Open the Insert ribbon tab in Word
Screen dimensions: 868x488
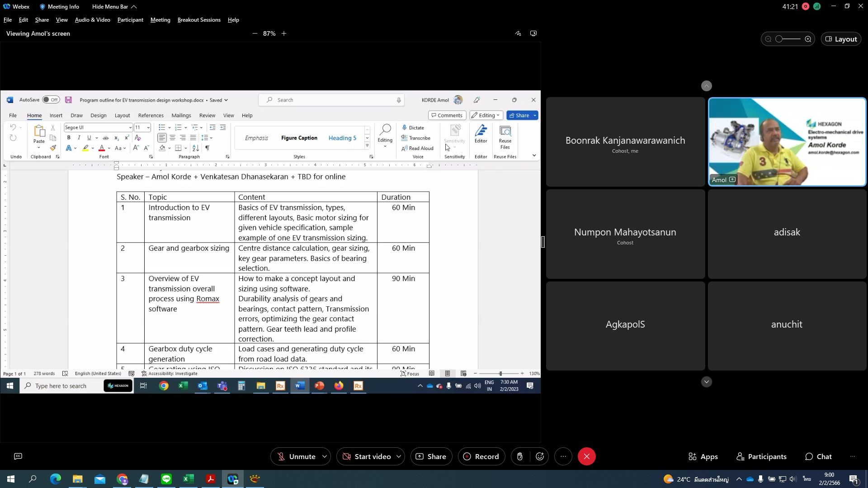[x=56, y=115]
